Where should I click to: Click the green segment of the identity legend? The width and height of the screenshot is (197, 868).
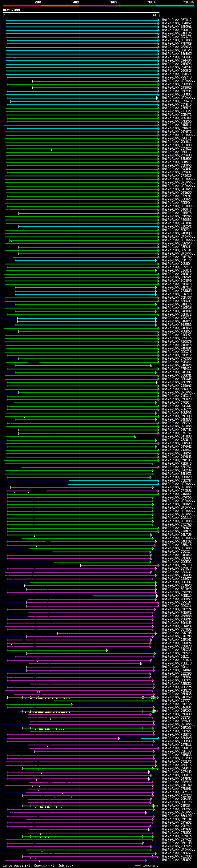click(136, 6)
